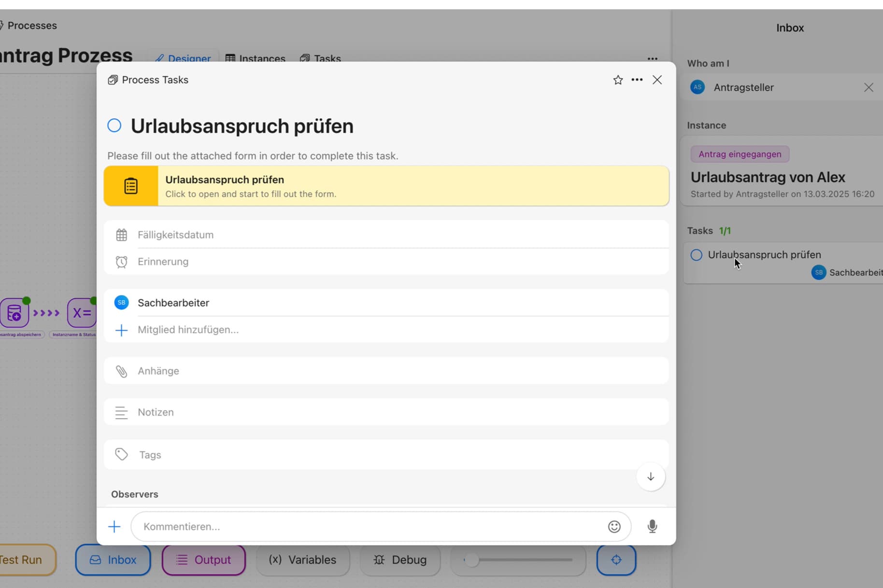This screenshot has width=883, height=588.
Task: Click the crosshair center view button
Action: (616, 560)
